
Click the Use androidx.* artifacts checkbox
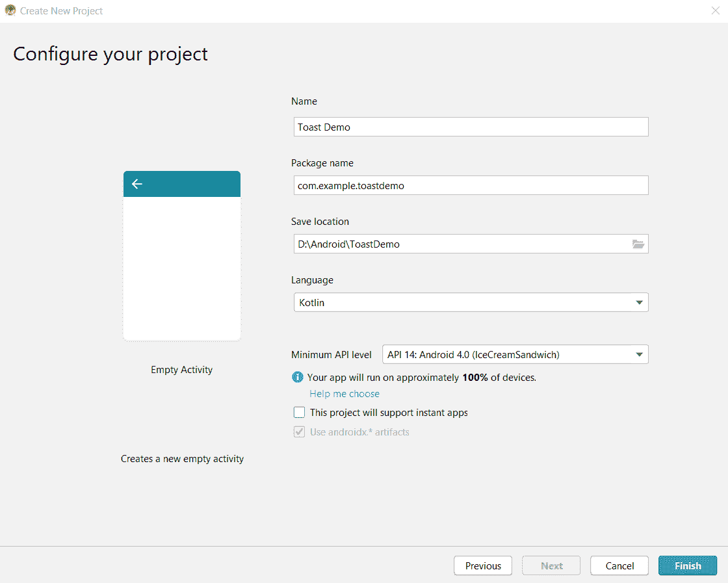click(299, 432)
